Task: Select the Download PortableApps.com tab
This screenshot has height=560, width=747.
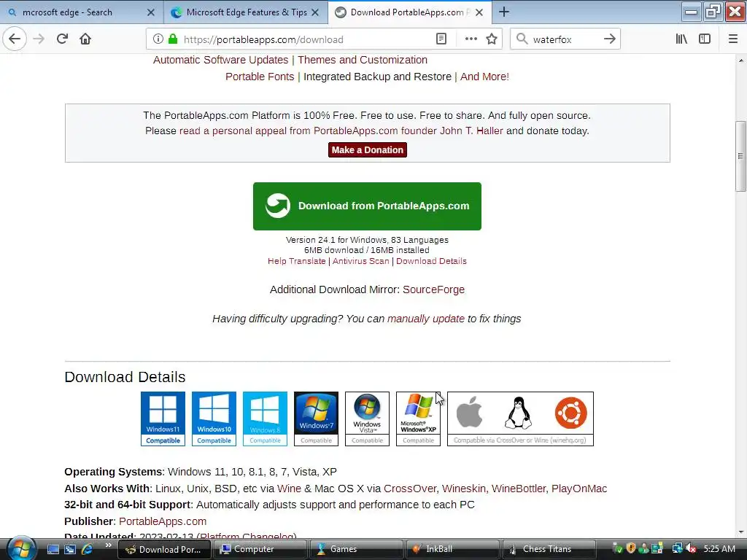Action: (x=410, y=12)
